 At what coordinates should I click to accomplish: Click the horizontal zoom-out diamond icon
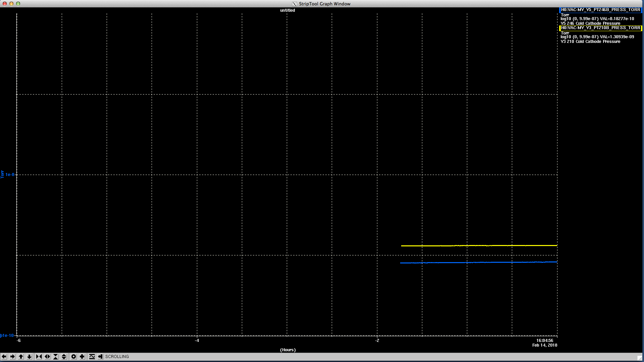pos(47,357)
